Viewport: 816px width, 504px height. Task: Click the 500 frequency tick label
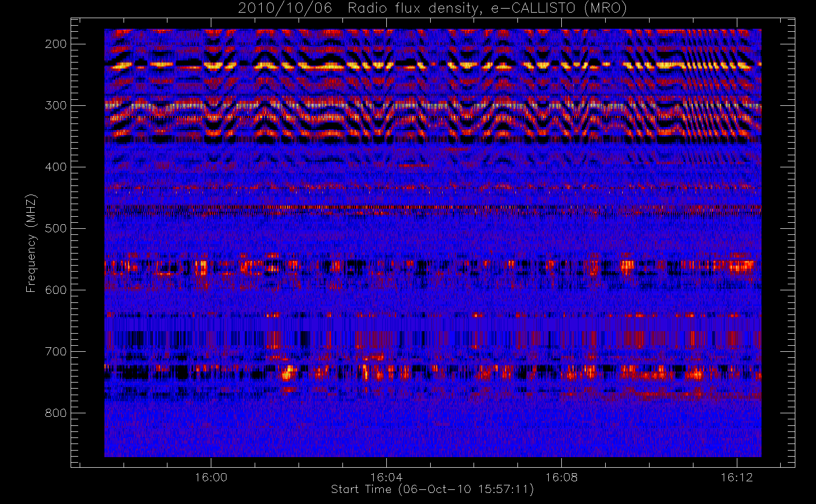tap(55, 228)
